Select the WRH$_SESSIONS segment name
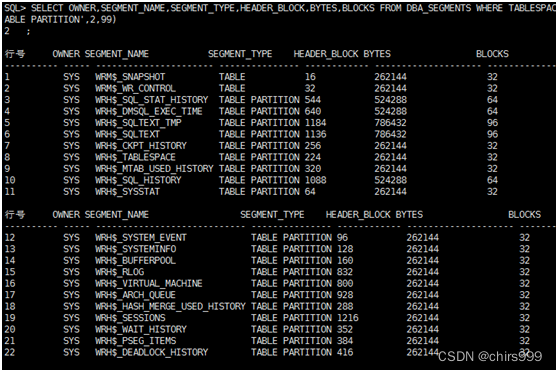Screen dimensions: 558x372 130,318
